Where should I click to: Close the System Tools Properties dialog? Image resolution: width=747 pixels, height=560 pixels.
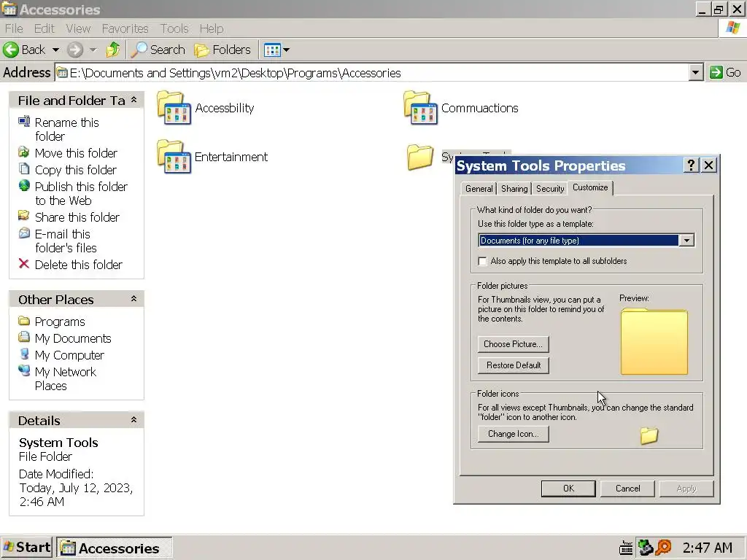[709, 166]
